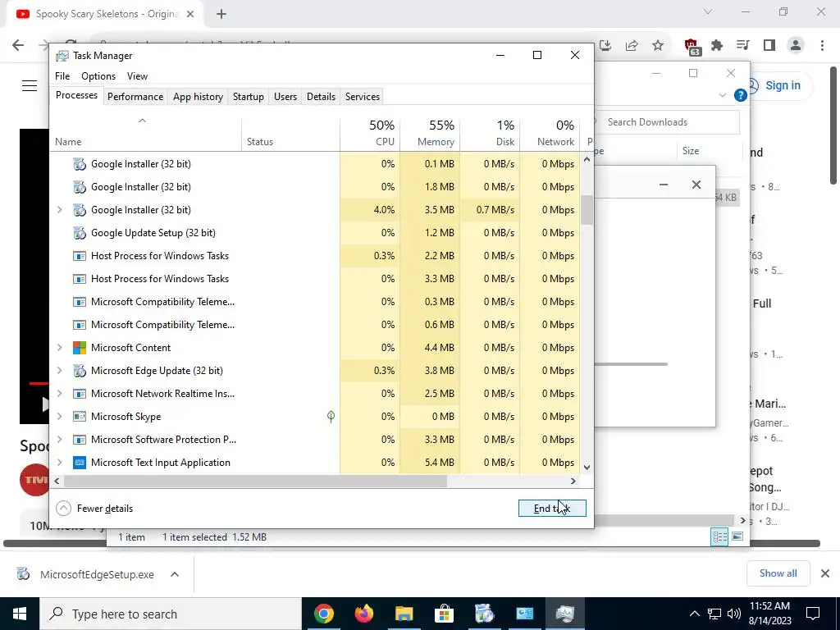The height and width of the screenshot is (630, 840).
Task: Open the Task Manager View menu
Action: pos(137,76)
